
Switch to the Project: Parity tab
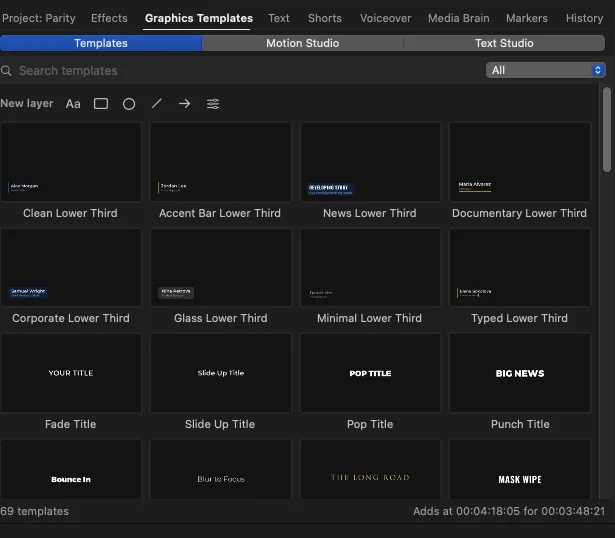38,18
